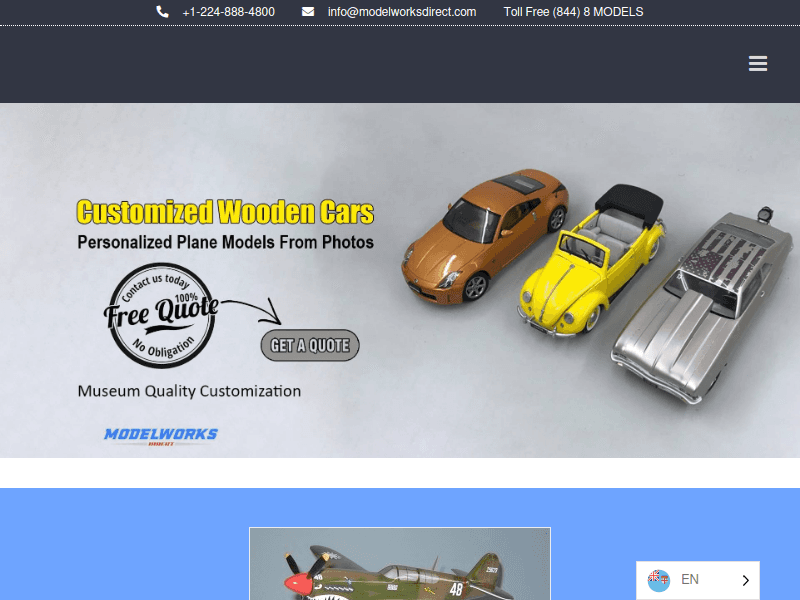Viewport: 800px width, 600px height.
Task: Click Toll Free (844) 8 MODELS
Action: [x=573, y=11]
